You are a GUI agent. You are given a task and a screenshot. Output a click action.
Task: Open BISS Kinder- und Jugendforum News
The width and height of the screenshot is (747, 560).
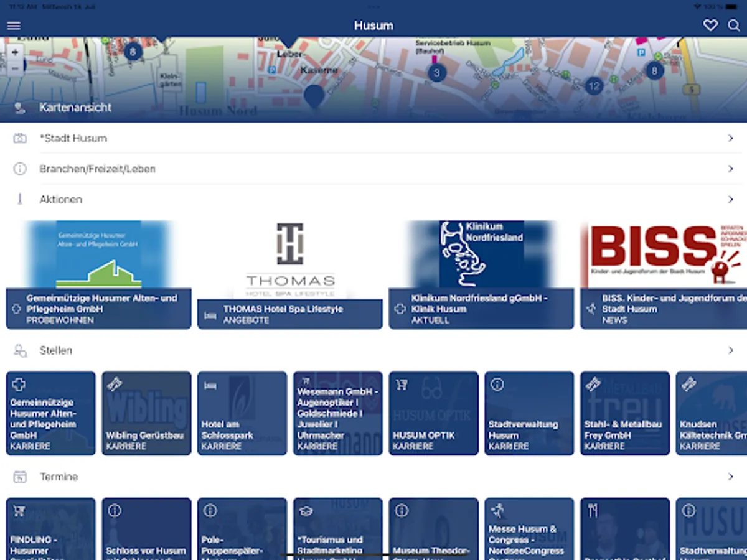[x=664, y=274]
